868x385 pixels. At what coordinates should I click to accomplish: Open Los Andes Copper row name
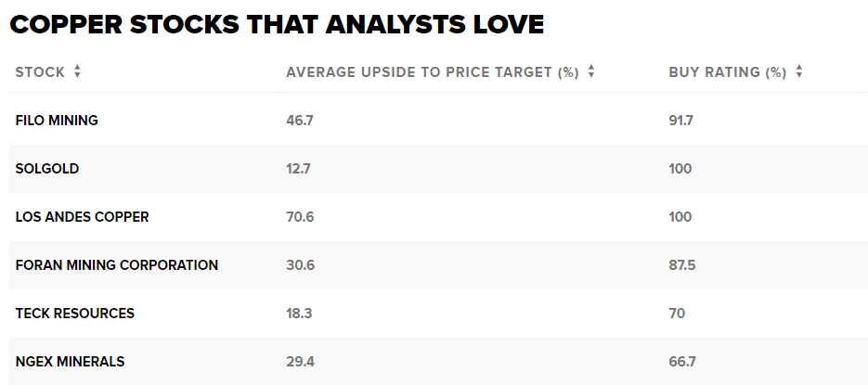click(x=82, y=217)
